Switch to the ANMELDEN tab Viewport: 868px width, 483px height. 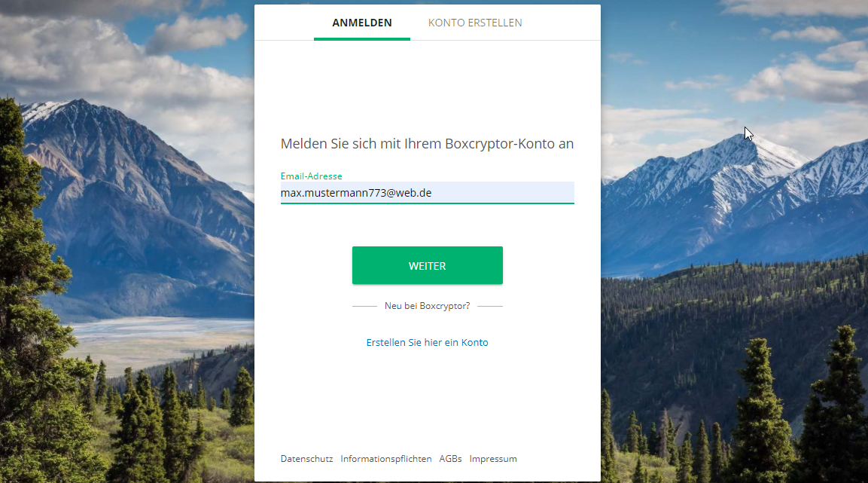tap(362, 23)
